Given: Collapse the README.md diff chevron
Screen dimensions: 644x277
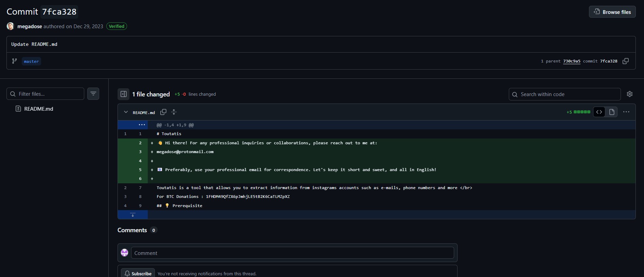Looking at the screenshot, I should pyautogui.click(x=126, y=112).
